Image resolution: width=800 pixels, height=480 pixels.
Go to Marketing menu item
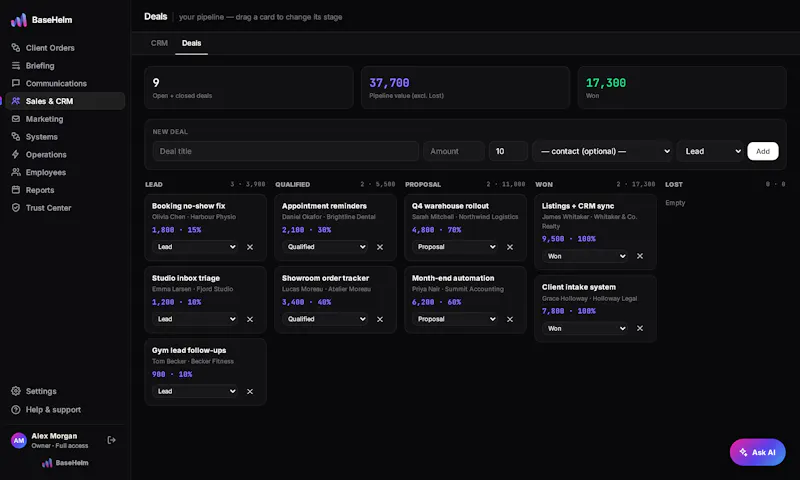point(44,119)
